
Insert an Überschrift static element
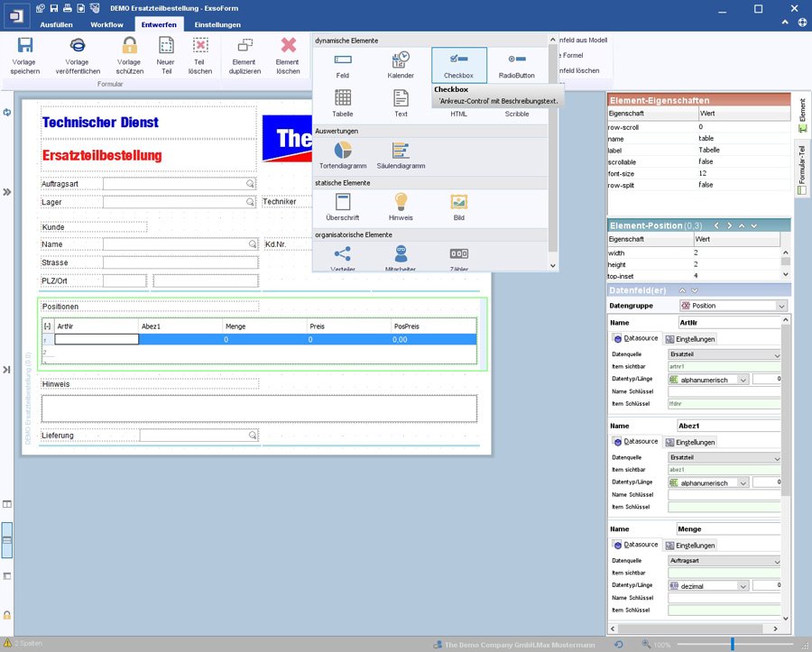(x=343, y=207)
